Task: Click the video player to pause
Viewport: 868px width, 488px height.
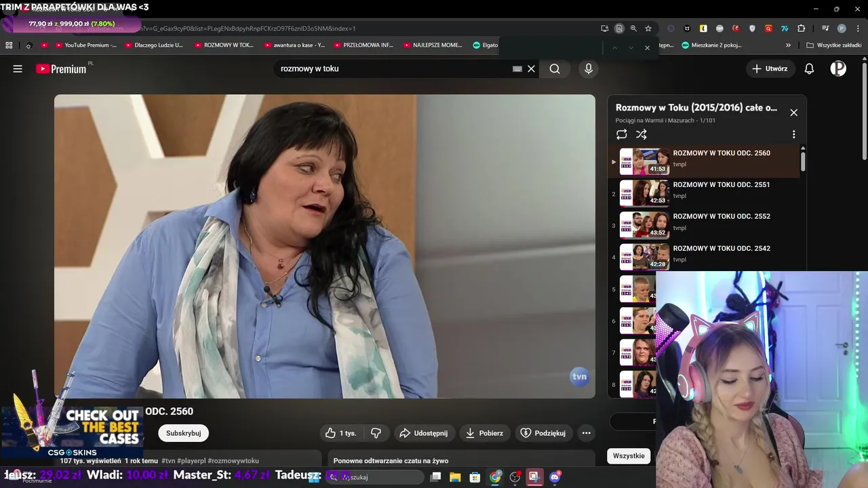Action: pyautogui.click(x=325, y=246)
